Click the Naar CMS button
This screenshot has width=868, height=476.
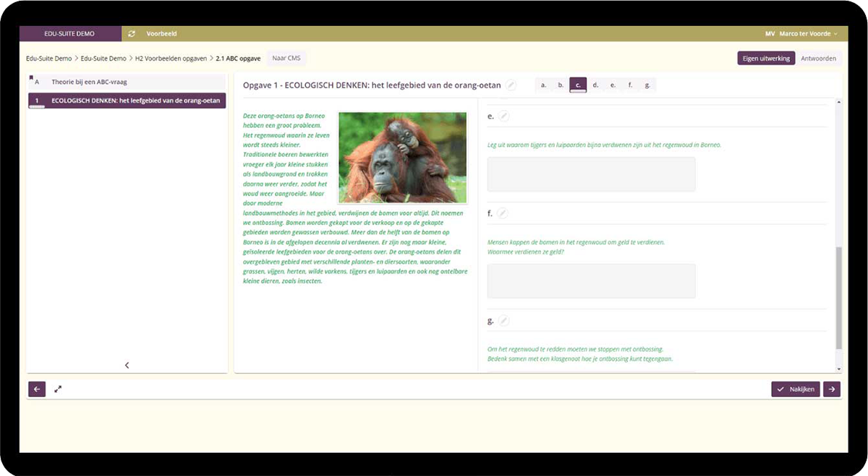click(286, 58)
